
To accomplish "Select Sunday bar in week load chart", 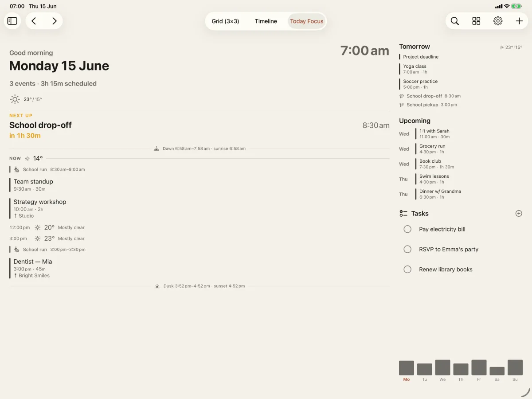I will (515, 368).
